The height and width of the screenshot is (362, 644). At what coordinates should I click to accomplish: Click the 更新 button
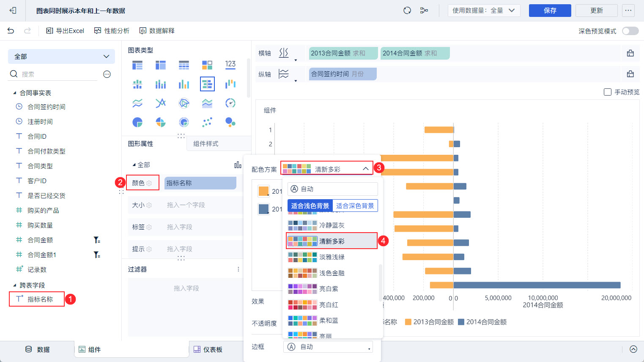coord(597,11)
